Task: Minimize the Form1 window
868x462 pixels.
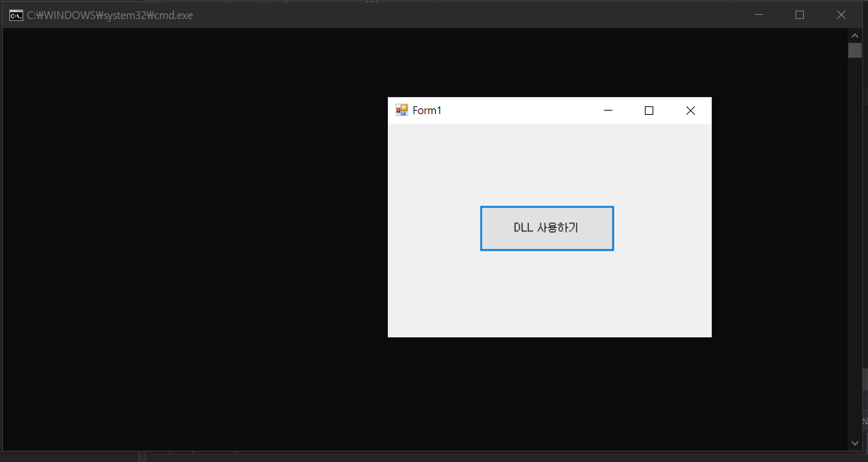Action: click(608, 111)
